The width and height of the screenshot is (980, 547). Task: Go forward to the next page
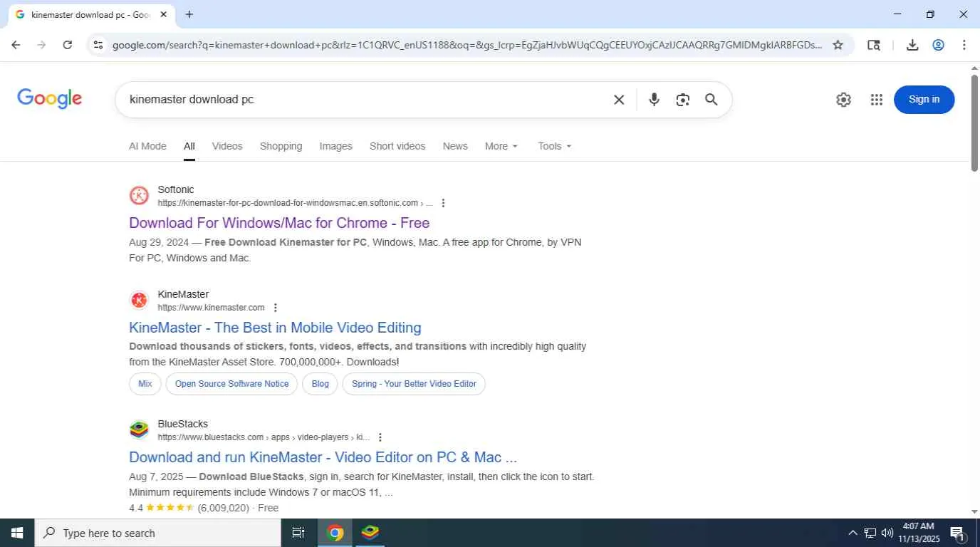[41, 45]
